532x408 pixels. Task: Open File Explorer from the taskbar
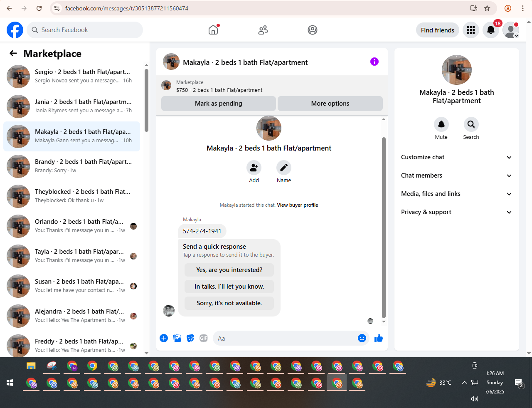click(x=31, y=366)
